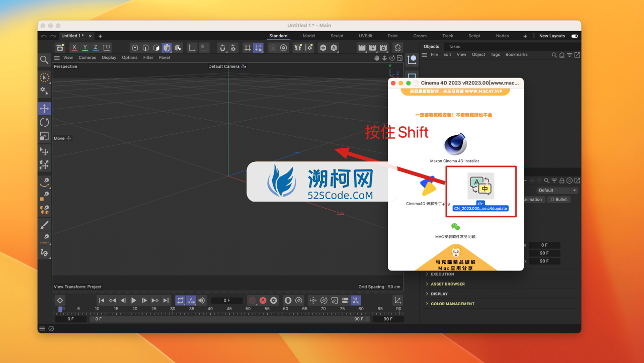Open the Panel menu in viewport
The image size is (644, 363).
[x=164, y=57]
